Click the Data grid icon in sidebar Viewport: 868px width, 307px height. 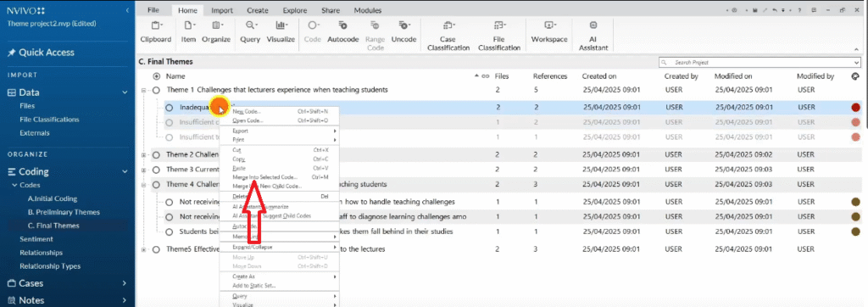[x=11, y=93]
